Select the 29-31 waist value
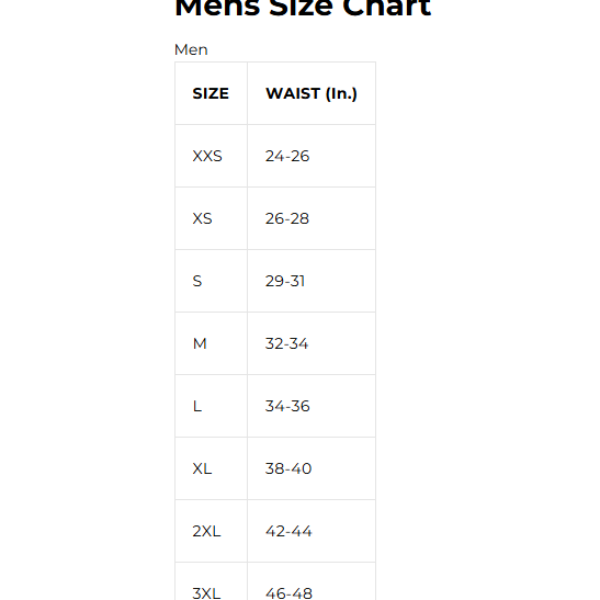 click(285, 281)
